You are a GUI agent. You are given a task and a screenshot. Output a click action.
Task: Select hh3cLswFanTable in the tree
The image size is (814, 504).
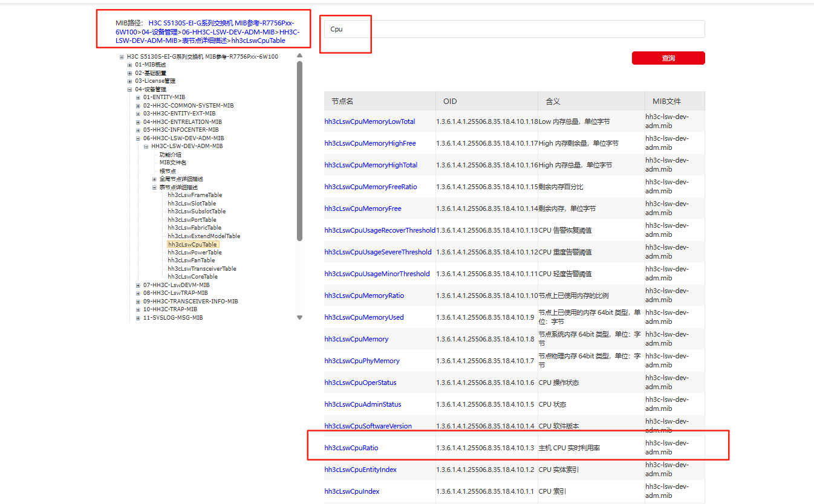pyautogui.click(x=190, y=260)
